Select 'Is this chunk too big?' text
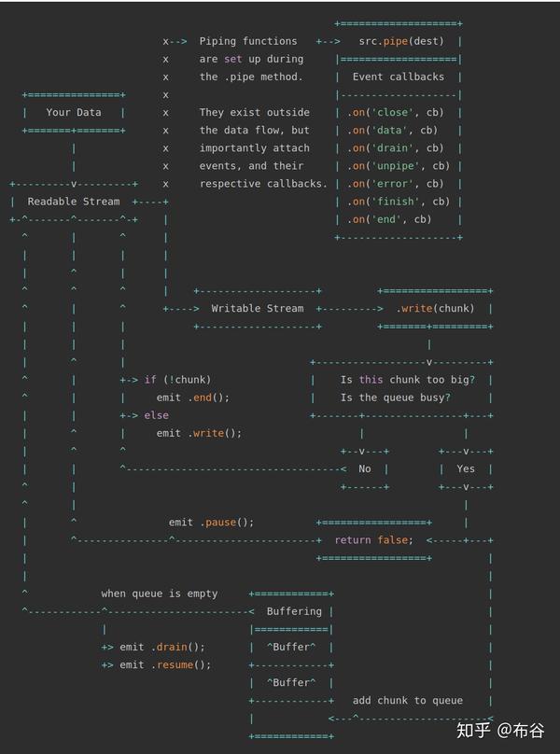 click(408, 380)
